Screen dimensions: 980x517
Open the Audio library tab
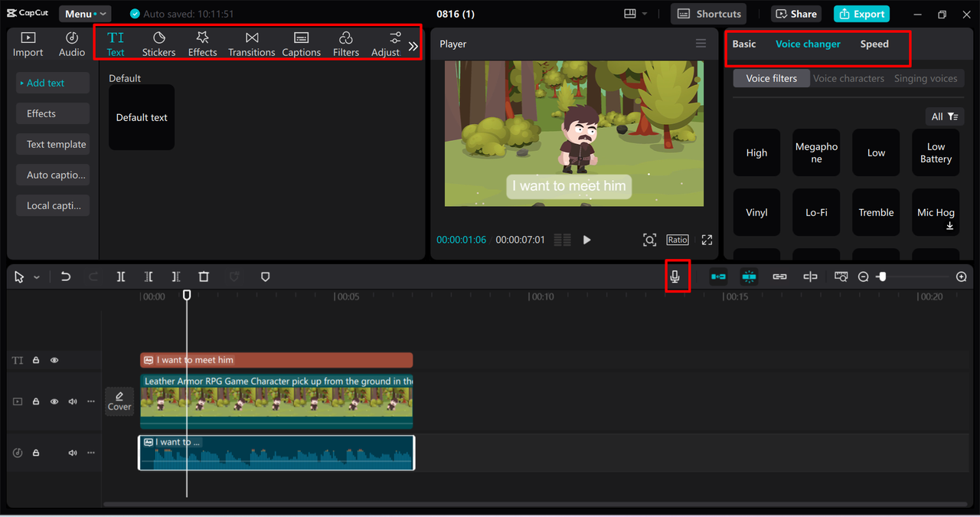[72, 44]
